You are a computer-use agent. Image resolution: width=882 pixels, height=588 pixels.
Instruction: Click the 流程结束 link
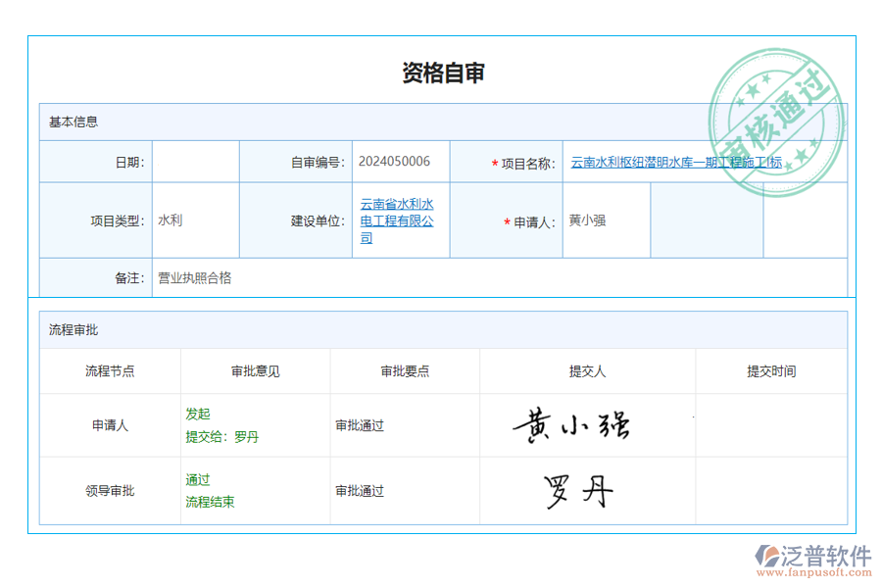[x=209, y=501]
